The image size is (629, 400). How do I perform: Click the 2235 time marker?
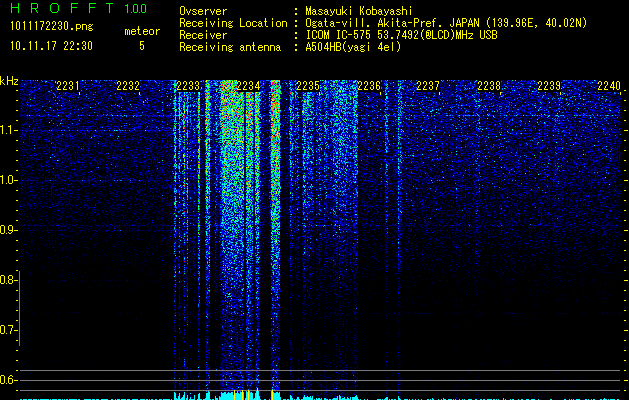308,86
